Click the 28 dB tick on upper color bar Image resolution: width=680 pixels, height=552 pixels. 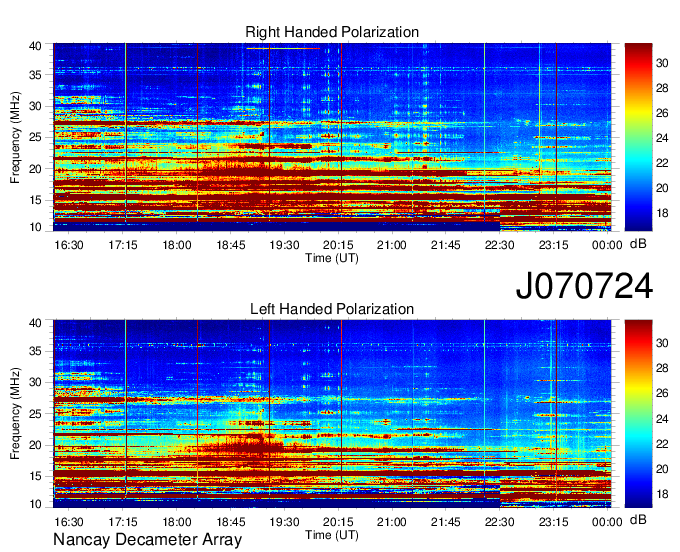pos(662,88)
